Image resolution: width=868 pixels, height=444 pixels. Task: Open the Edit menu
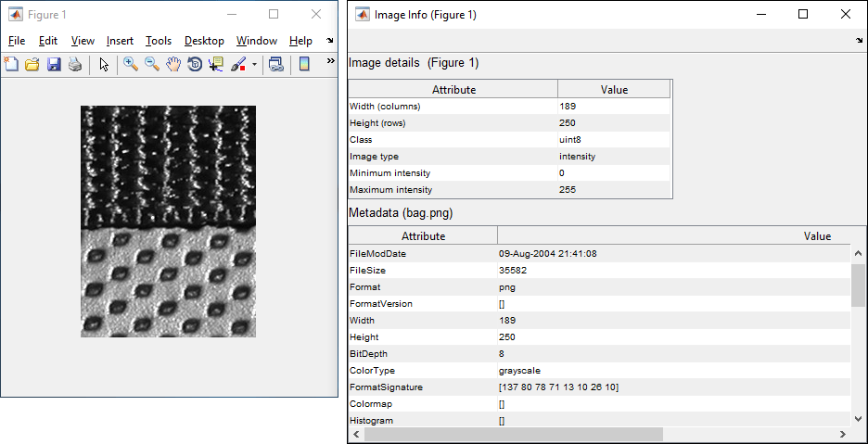pos(48,41)
